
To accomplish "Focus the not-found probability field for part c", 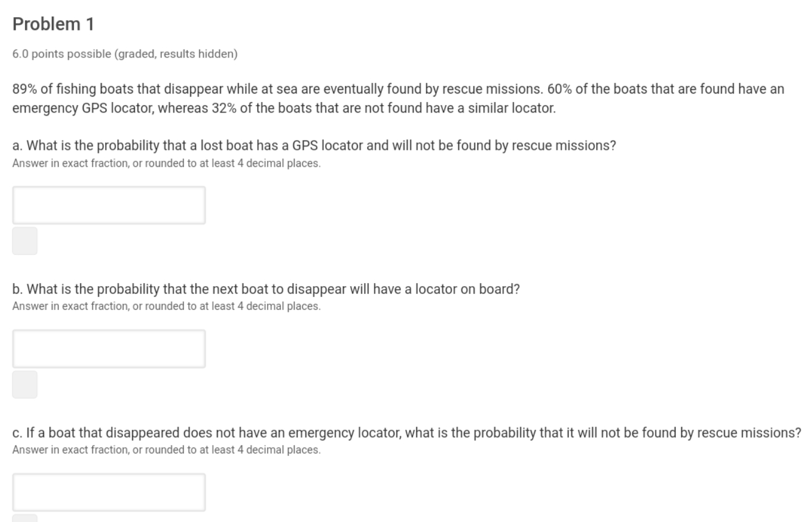I will [x=109, y=491].
